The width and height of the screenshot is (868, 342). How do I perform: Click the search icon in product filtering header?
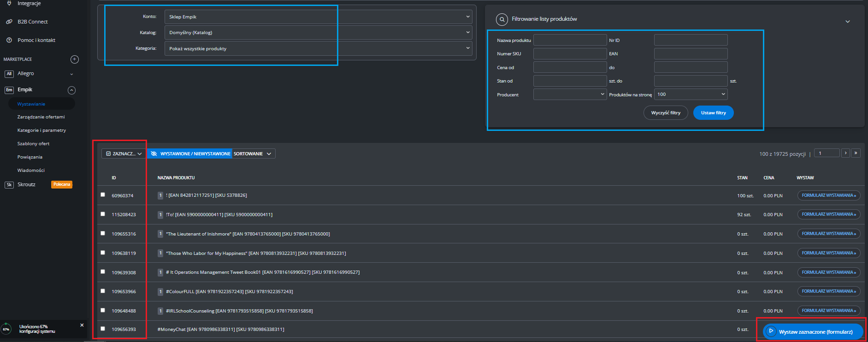coord(502,19)
